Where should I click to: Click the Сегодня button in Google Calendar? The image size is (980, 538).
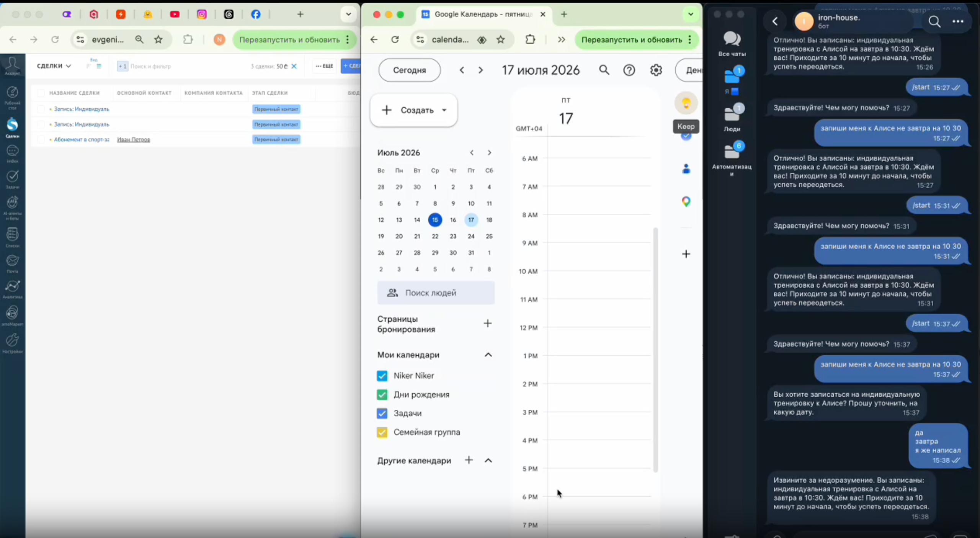pyautogui.click(x=410, y=70)
